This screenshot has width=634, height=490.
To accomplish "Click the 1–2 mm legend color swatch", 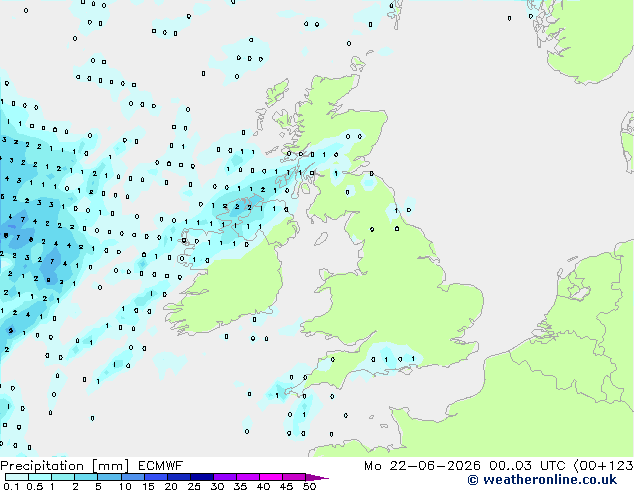I will tap(63, 477).
